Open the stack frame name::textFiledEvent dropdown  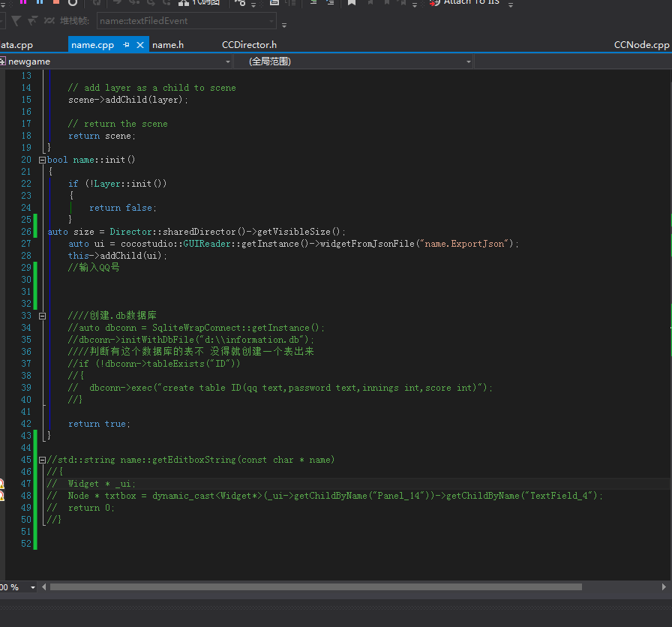pyautogui.click(x=271, y=21)
